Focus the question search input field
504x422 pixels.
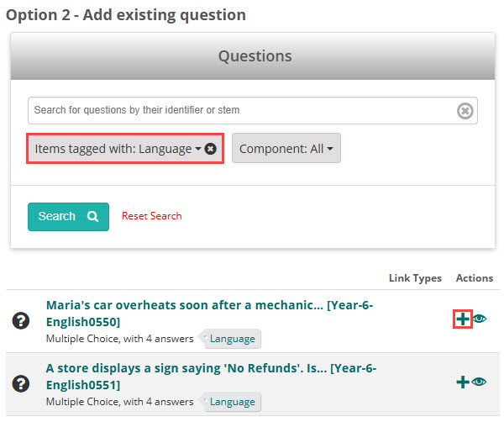239,110
